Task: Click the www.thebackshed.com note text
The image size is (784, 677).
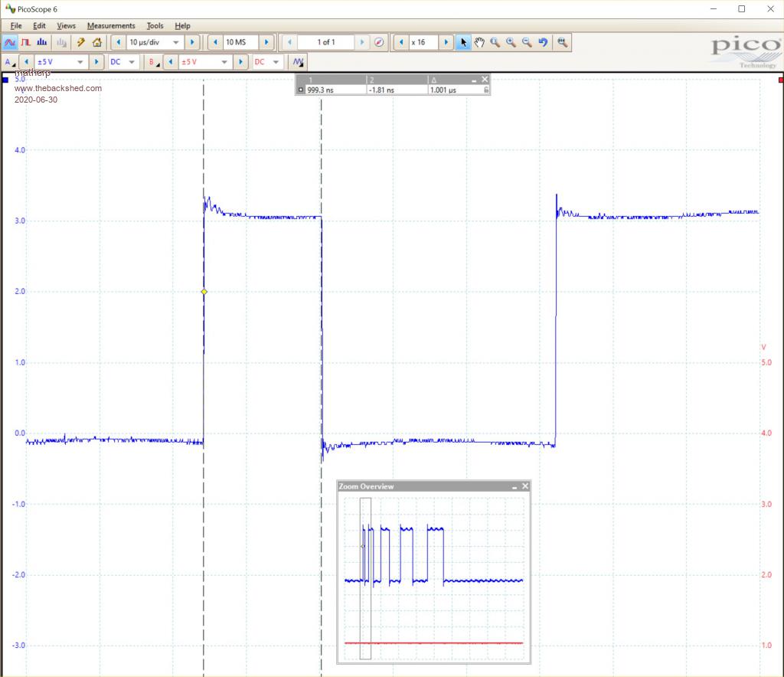Action: pyautogui.click(x=58, y=88)
